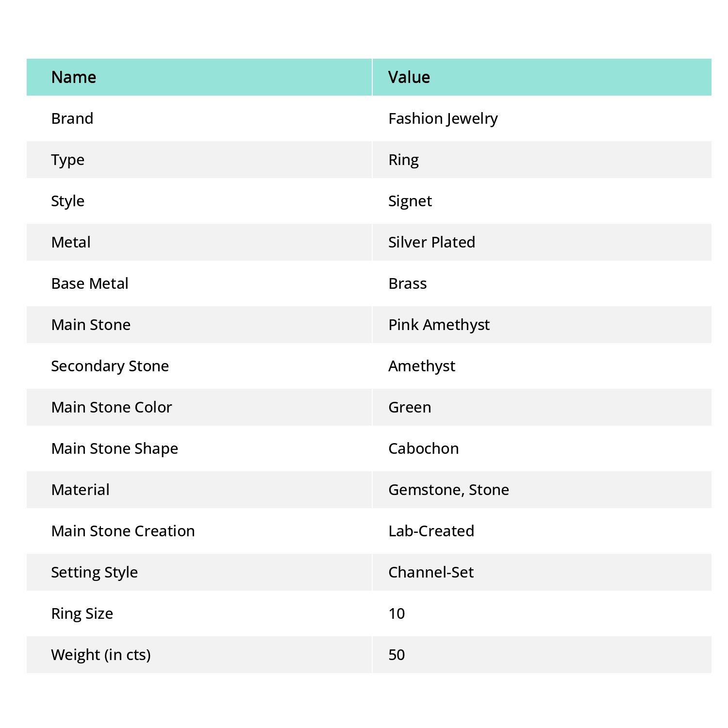
Task: Click the Base Metal label
Action: [90, 283]
